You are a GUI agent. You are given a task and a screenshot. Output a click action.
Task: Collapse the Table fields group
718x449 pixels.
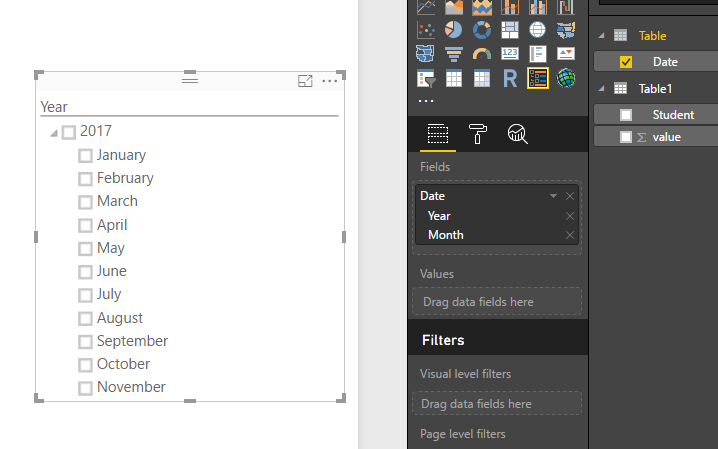click(x=602, y=36)
